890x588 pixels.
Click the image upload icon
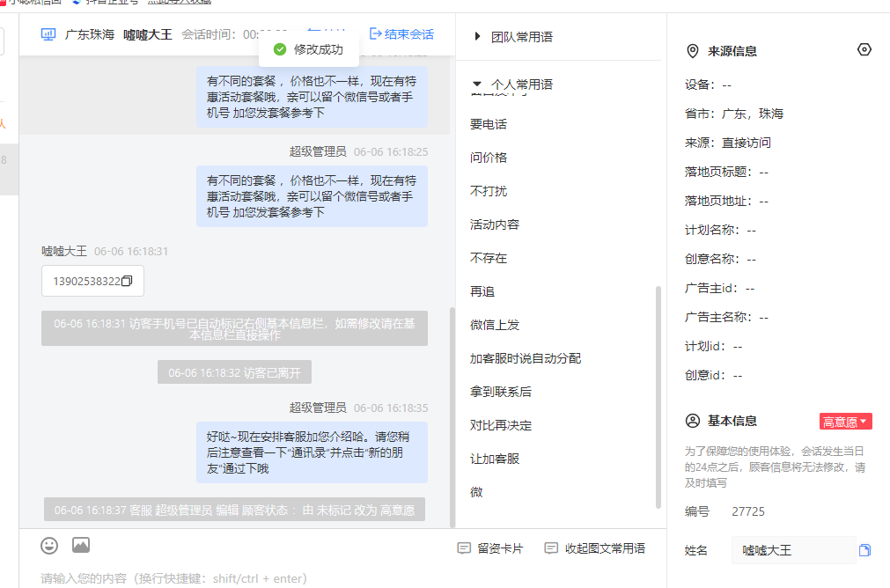81,546
